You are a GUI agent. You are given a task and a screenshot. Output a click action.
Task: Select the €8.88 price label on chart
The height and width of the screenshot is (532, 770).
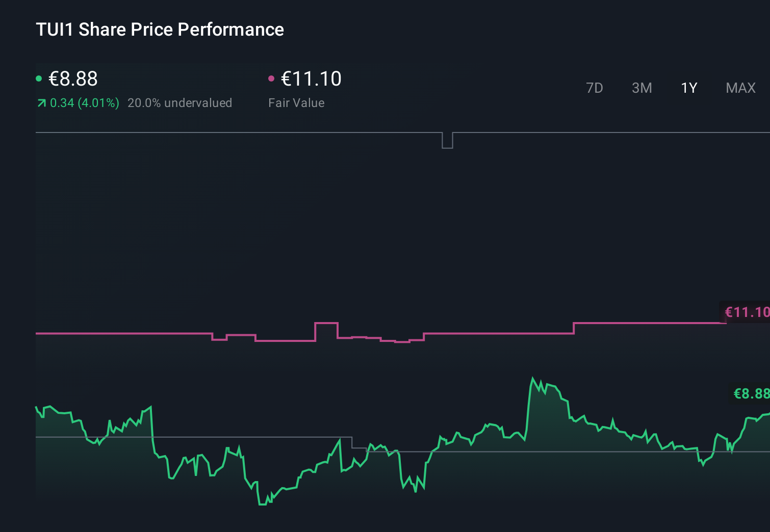pyautogui.click(x=751, y=393)
